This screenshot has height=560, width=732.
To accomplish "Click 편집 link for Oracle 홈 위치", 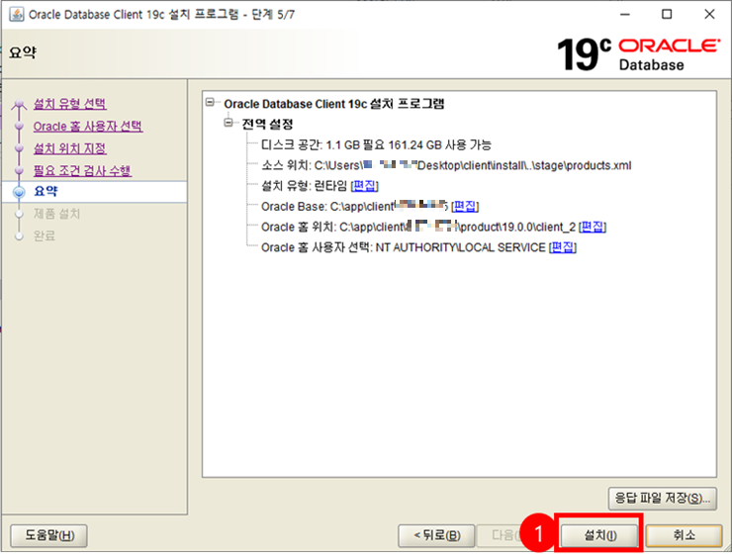I will pos(593,227).
